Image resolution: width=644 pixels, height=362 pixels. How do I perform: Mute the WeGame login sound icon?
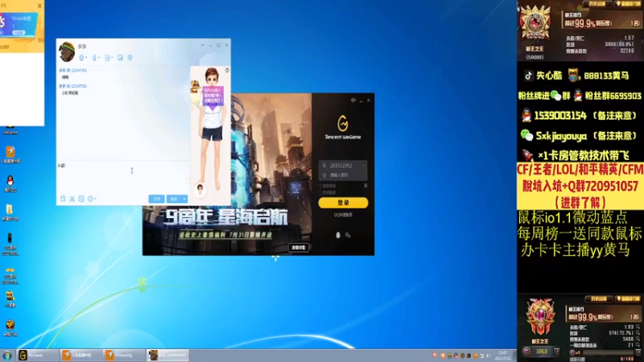[353, 100]
